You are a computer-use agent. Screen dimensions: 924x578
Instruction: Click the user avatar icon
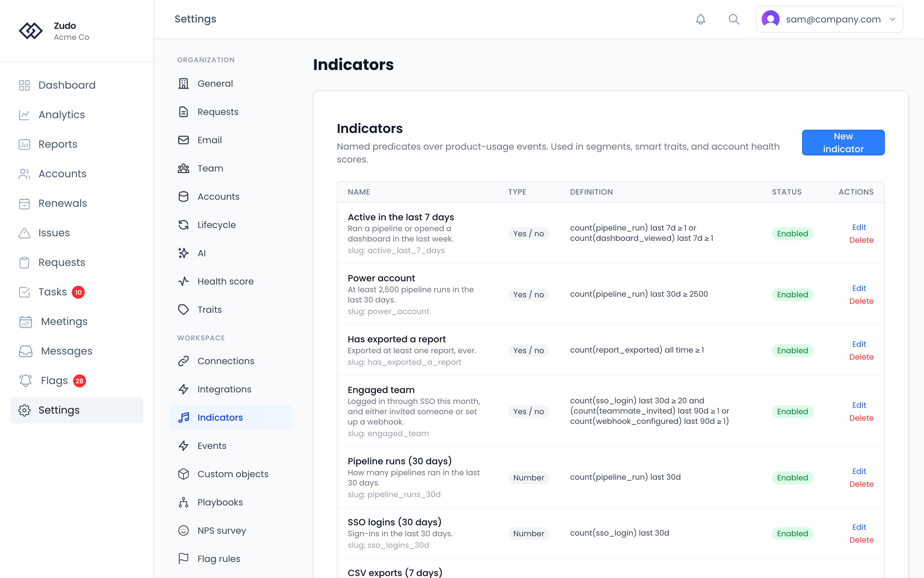click(771, 19)
